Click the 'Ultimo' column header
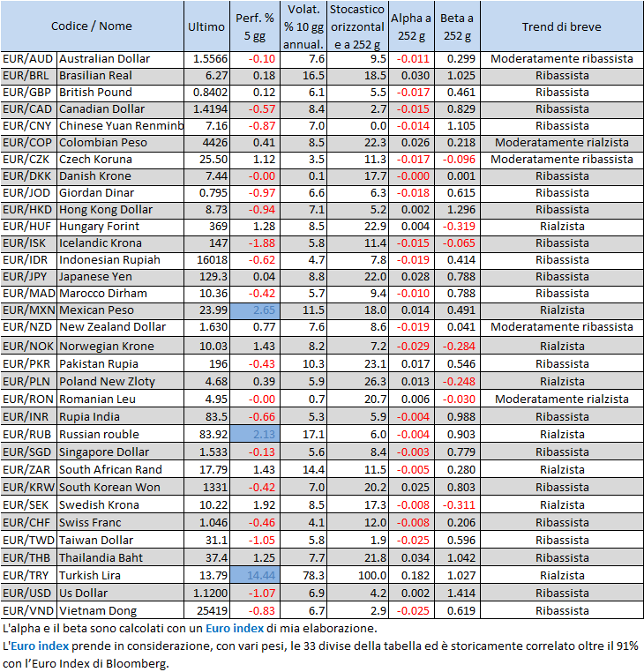The width and height of the screenshot is (644, 672). point(206,26)
